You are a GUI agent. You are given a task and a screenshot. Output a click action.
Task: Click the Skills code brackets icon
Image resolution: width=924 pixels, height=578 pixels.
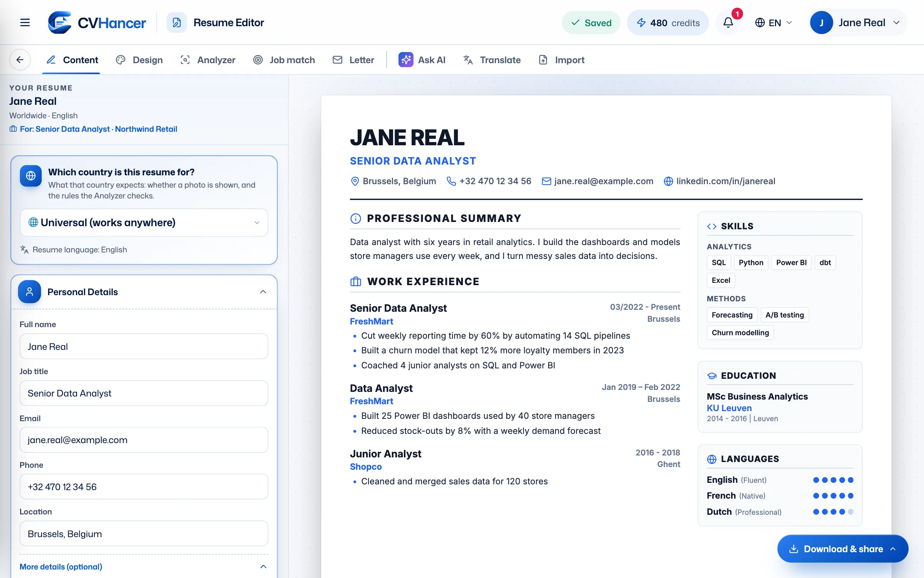(712, 226)
